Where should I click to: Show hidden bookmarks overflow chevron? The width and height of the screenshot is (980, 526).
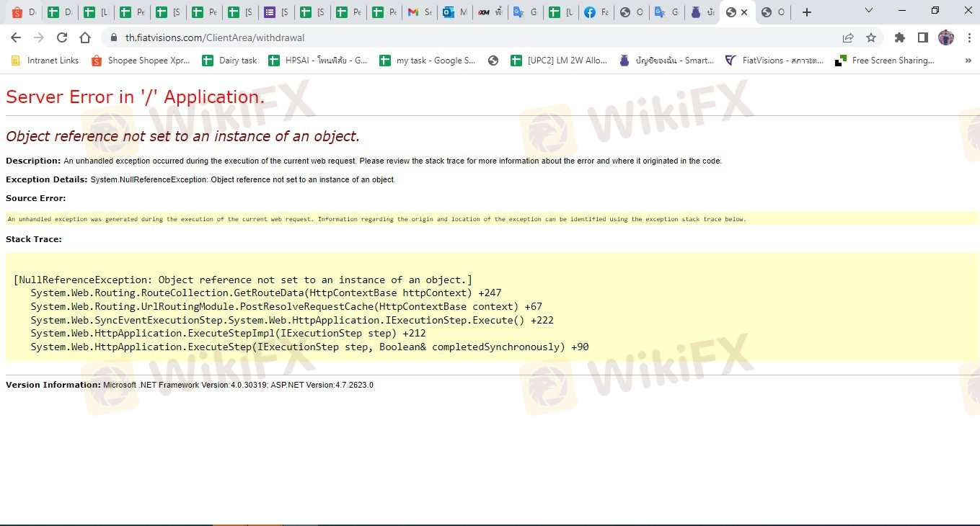pos(968,61)
